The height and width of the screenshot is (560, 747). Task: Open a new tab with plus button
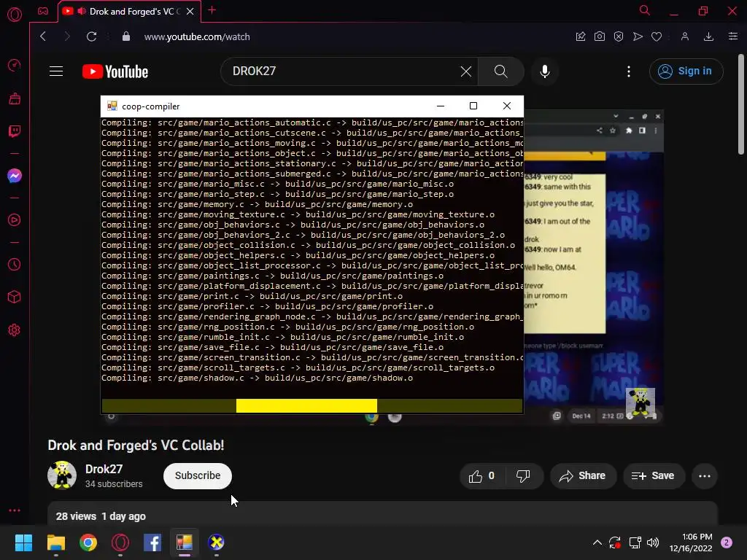pos(212,10)
